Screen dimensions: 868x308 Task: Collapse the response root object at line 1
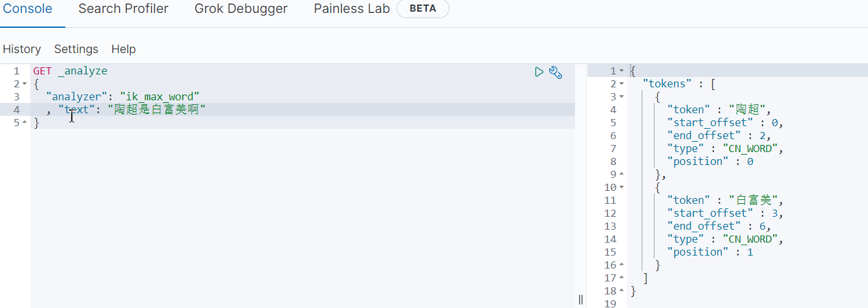(x=622, y=71)
